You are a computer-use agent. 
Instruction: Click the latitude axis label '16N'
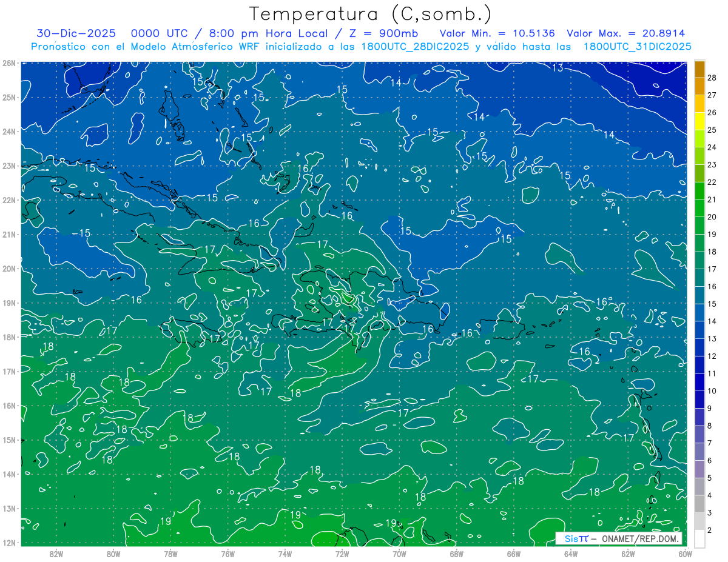click(8, 406)
